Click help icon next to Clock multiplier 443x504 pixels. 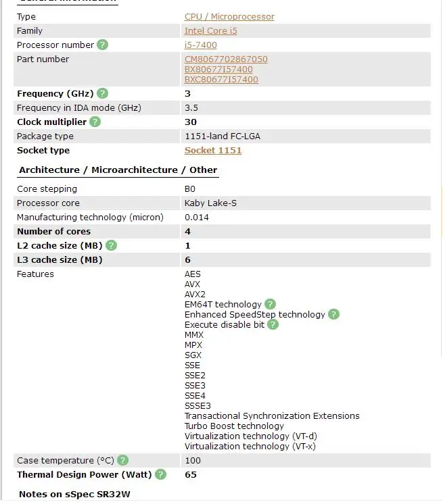(x=95, y=122)
